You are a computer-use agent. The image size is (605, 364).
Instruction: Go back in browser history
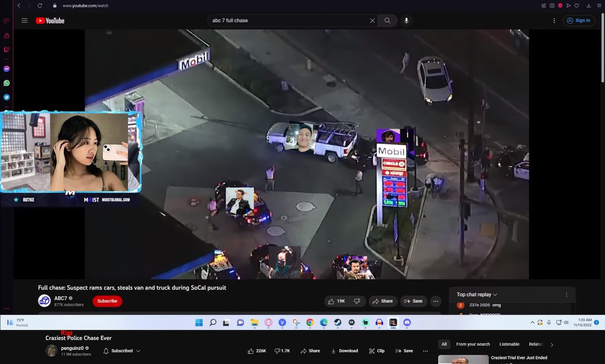coord(19,6)
